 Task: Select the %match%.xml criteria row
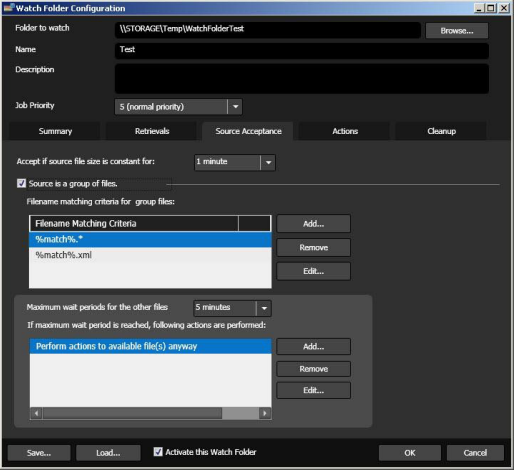tap(150, 255)
